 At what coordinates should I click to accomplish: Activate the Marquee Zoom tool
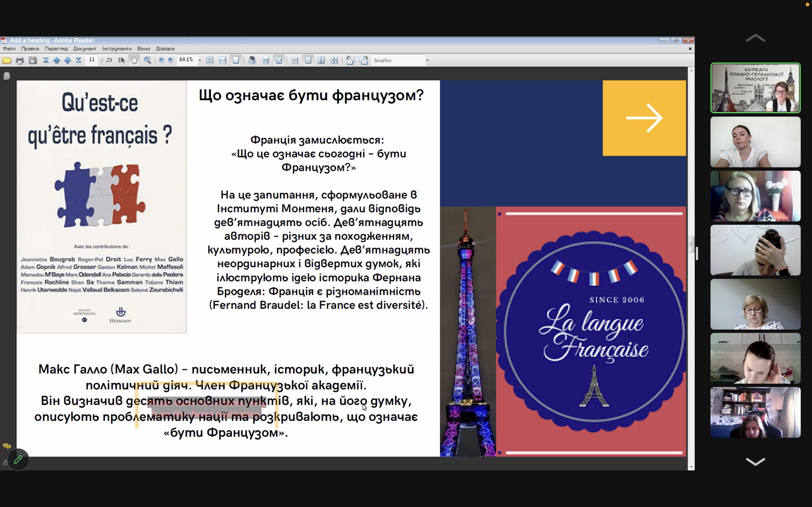(148, 60)
